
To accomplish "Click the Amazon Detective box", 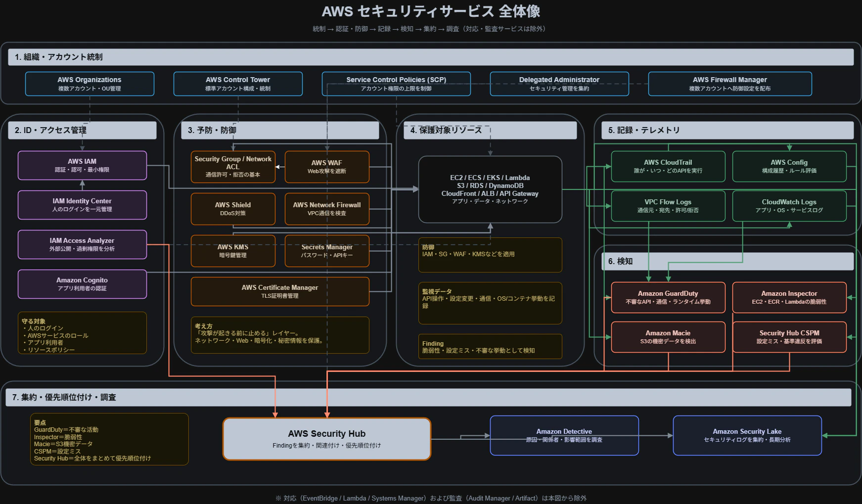I will pyautogui.click(x=564, y=435).
